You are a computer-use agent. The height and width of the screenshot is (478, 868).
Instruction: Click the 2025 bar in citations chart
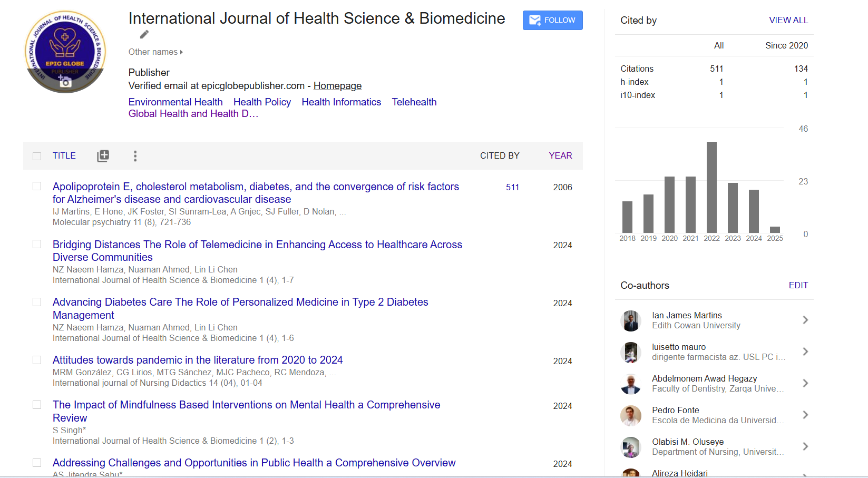click(x=775, y=230)
